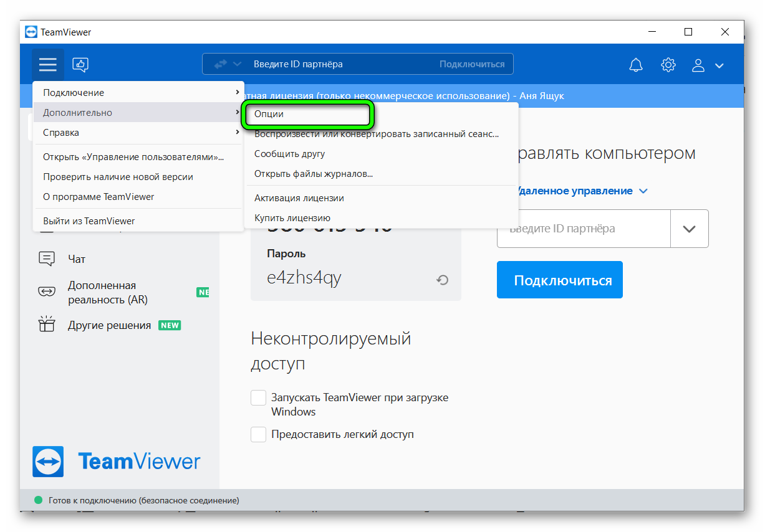Click the chat bubble sidebar icon
The image size is (765, 532).
47,259
